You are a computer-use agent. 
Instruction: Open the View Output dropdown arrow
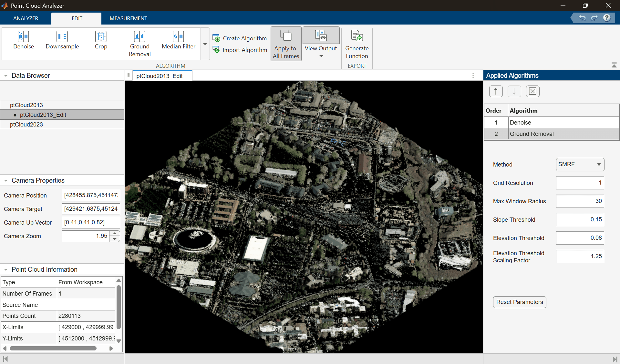pyautogui.click(x=321, y=56)
